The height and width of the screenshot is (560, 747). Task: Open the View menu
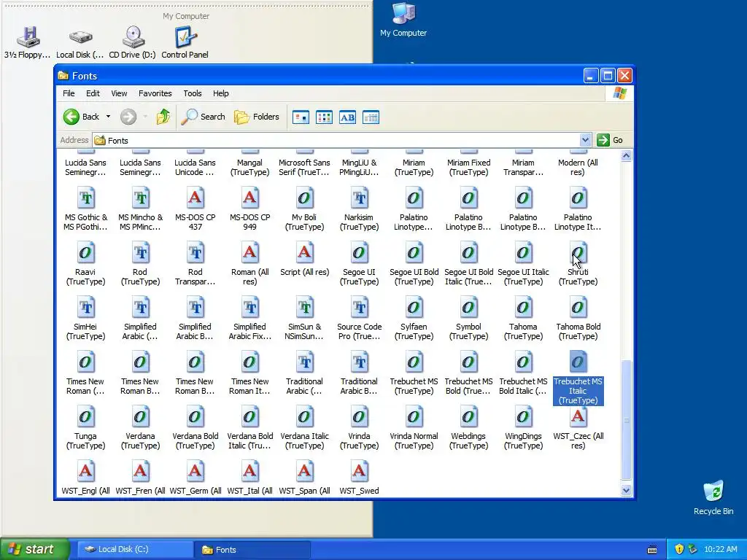(x=119, y=93)
